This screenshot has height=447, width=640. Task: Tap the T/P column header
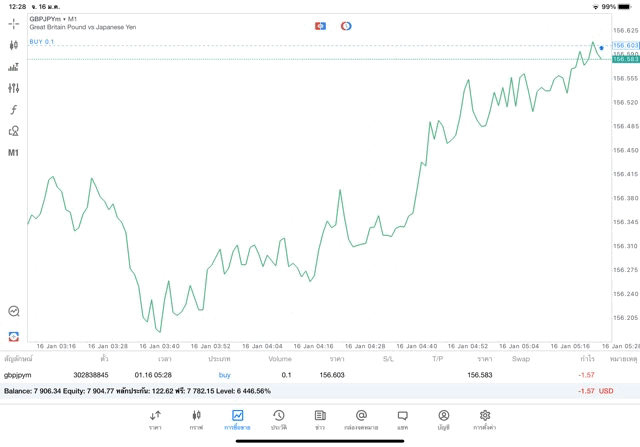pos(438,359)
